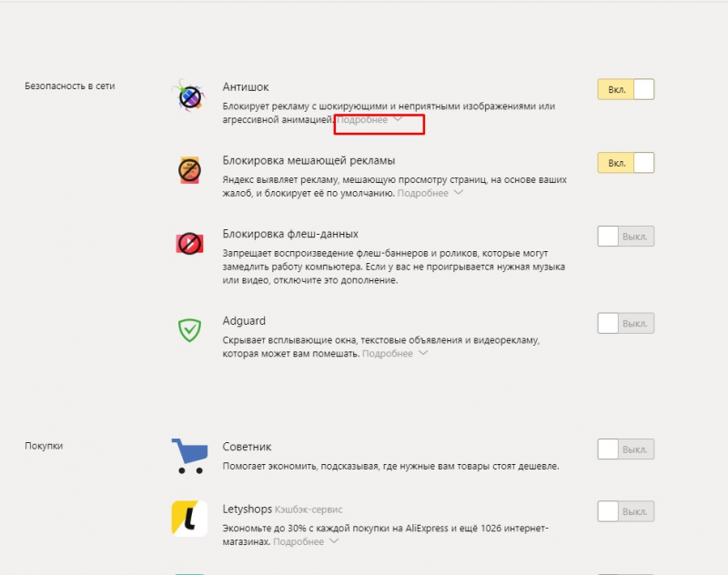This screenshot has width=728, height=575.
Task: Click the Блокировка мешающей рекламы title
Action: pos(308,160)
